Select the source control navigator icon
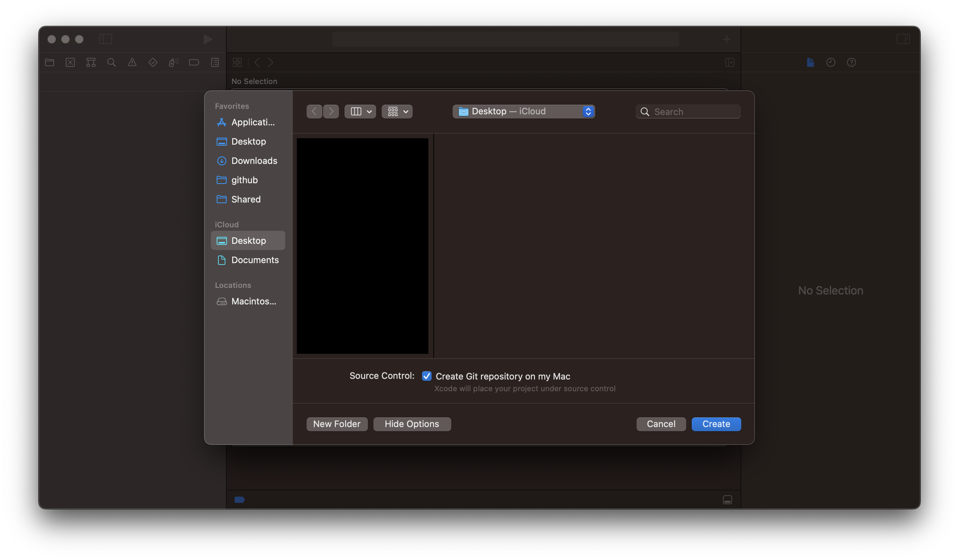Image resolution: width=959 pixels, height=560 pixels. pos(70,62)
